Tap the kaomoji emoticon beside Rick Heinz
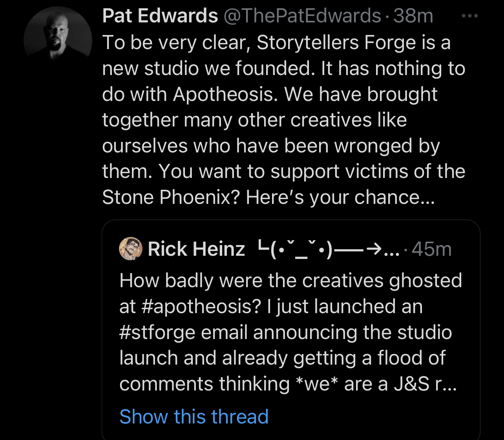The width and height of the screenshot is (504, 440). click(x=295, y=249)
